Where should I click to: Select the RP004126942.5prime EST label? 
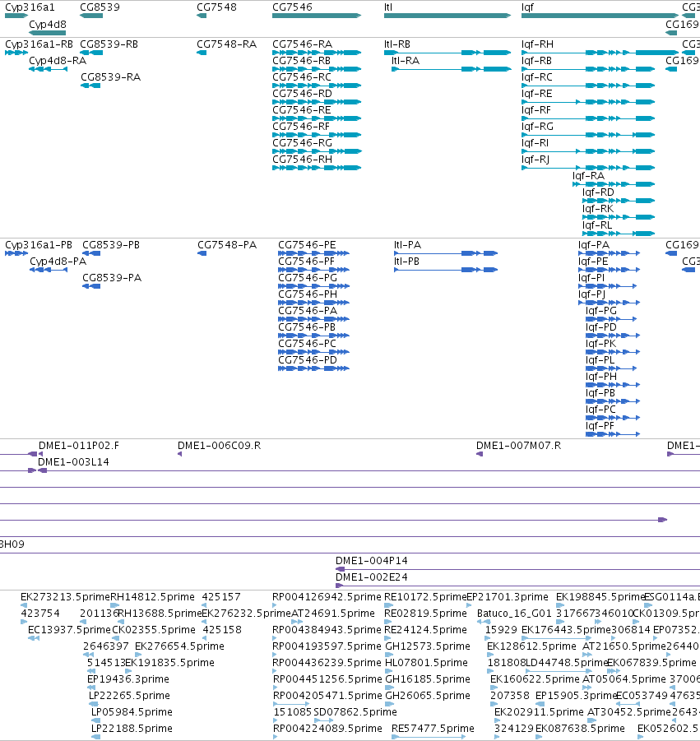point(327,597)
